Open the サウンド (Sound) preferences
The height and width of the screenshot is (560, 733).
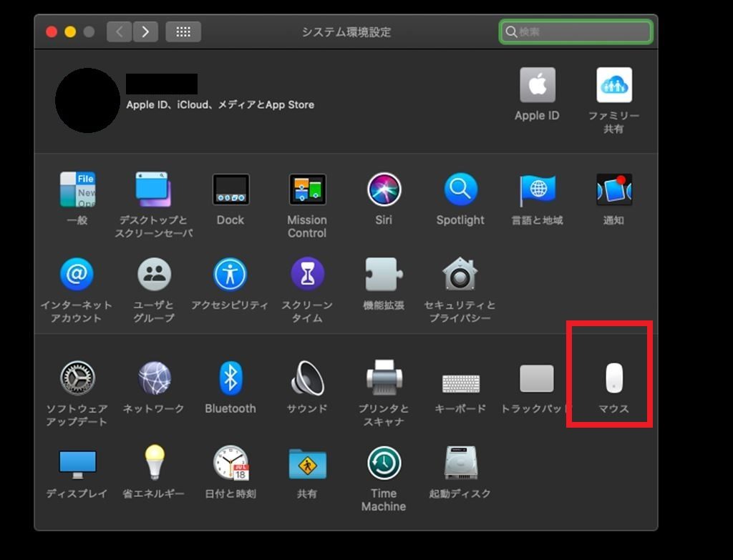(307, 378)
